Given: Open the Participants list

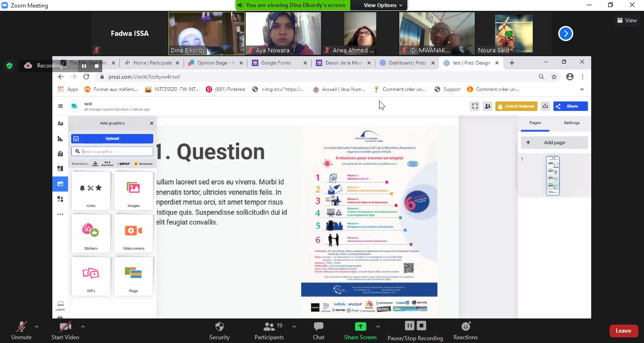Looking at the screenshot, I should (269, 330).
